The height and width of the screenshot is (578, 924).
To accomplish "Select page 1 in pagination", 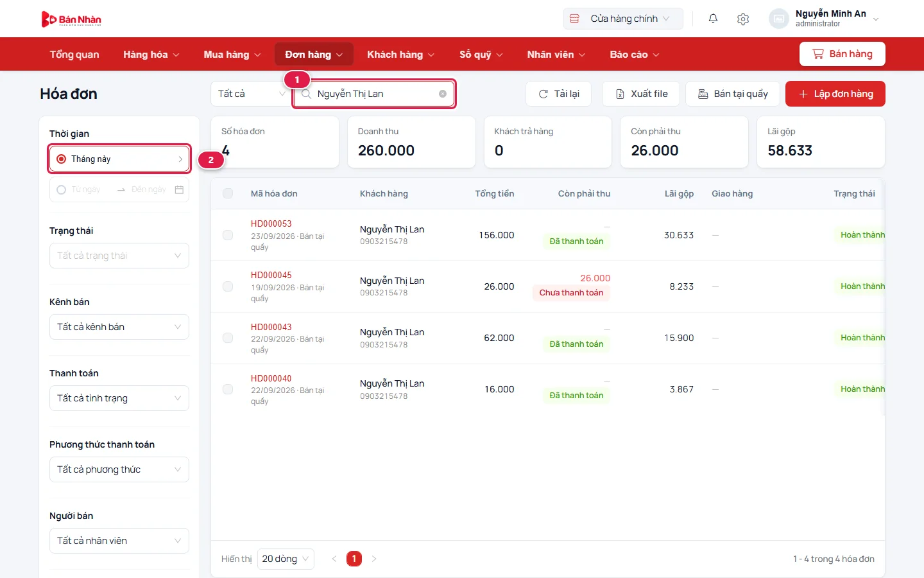I will [x=354, y=559].
